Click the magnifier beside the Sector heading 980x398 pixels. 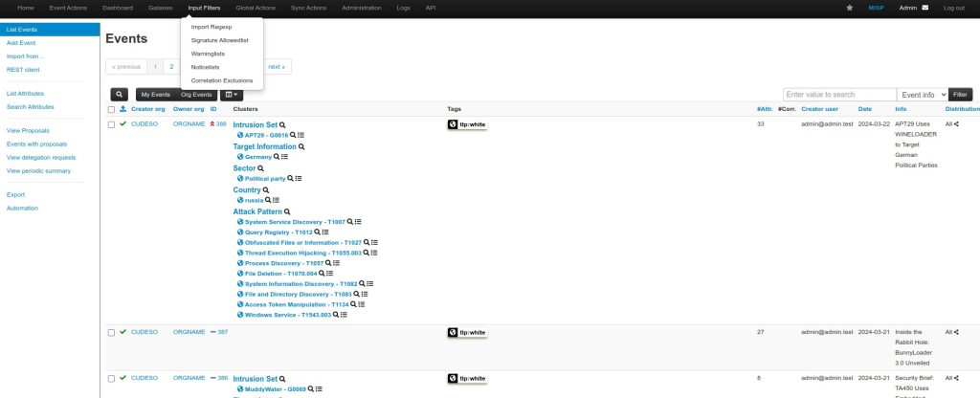pos(260,168)
